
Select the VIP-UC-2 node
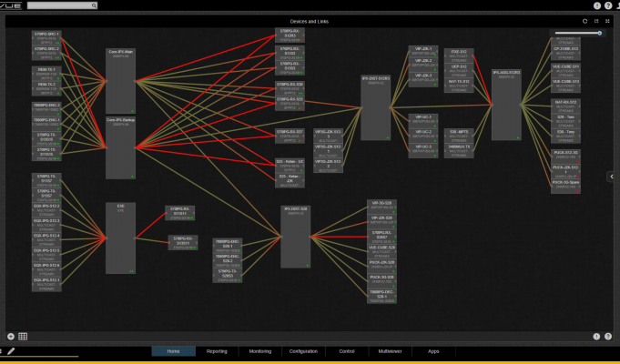[x=423, y=136]
